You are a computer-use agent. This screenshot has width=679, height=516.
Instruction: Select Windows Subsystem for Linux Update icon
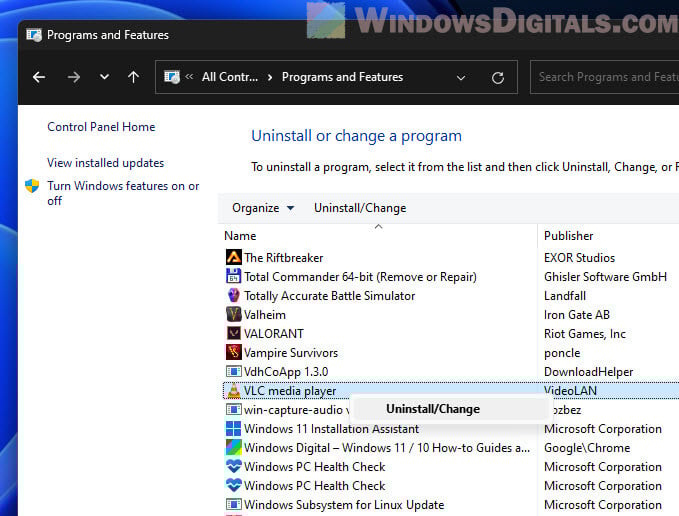point(234,504)
